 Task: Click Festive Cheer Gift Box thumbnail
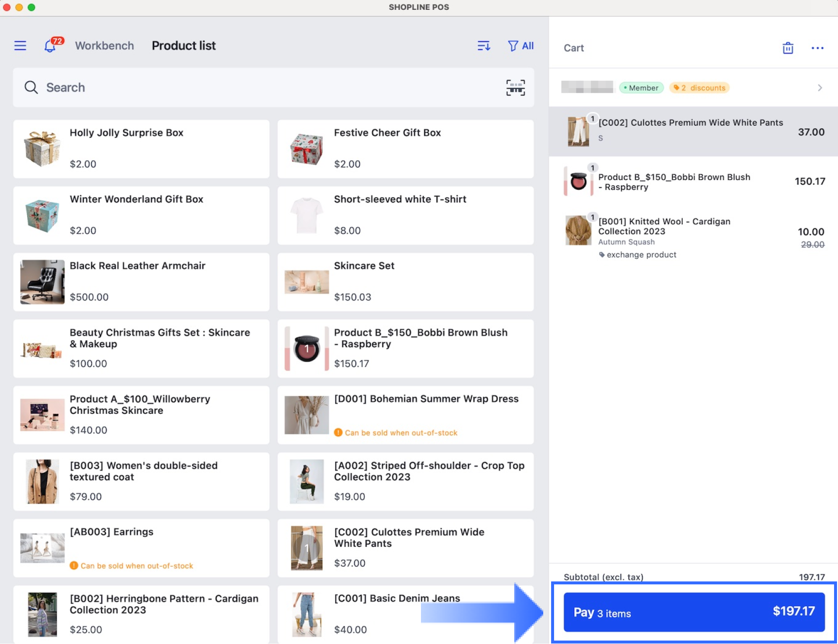tap(307, 149)
